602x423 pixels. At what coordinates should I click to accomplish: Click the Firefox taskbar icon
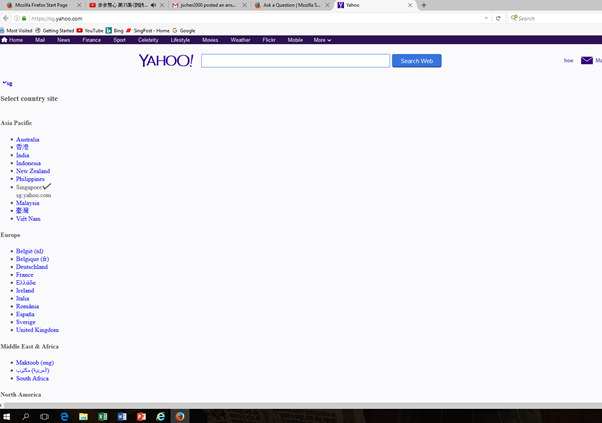[180, 416]
